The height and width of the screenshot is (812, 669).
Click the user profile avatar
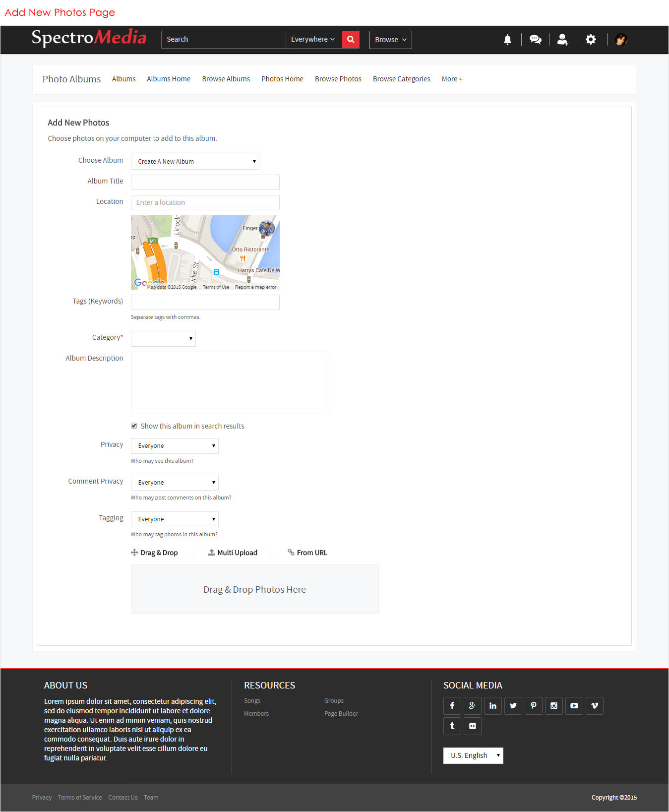[x=621, y=40]
